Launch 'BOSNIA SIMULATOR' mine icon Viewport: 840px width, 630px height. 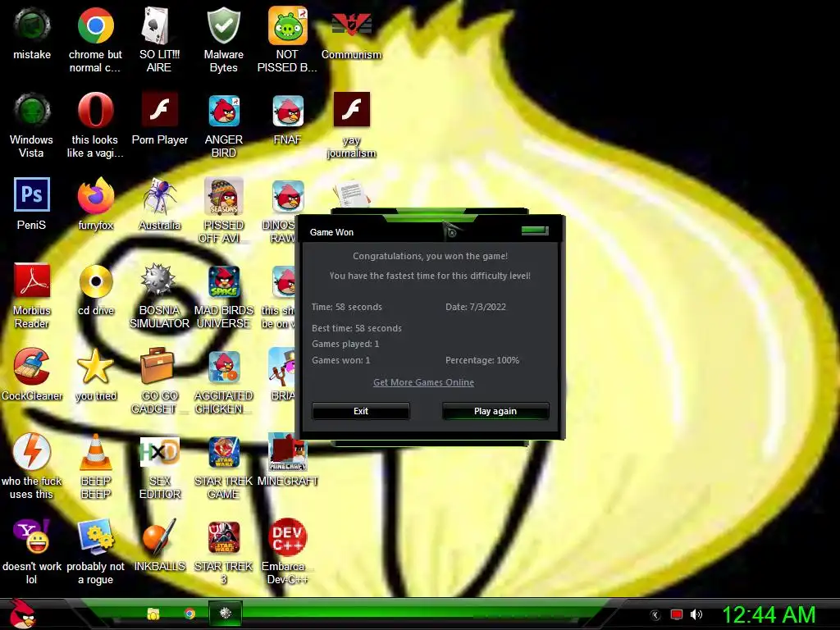(x=158, y=281)
